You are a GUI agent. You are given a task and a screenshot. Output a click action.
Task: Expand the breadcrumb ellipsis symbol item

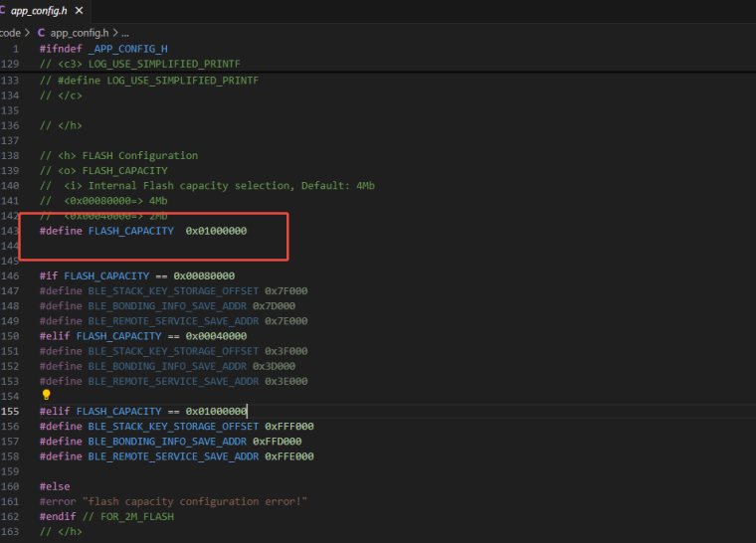click(x=124, y=33)
